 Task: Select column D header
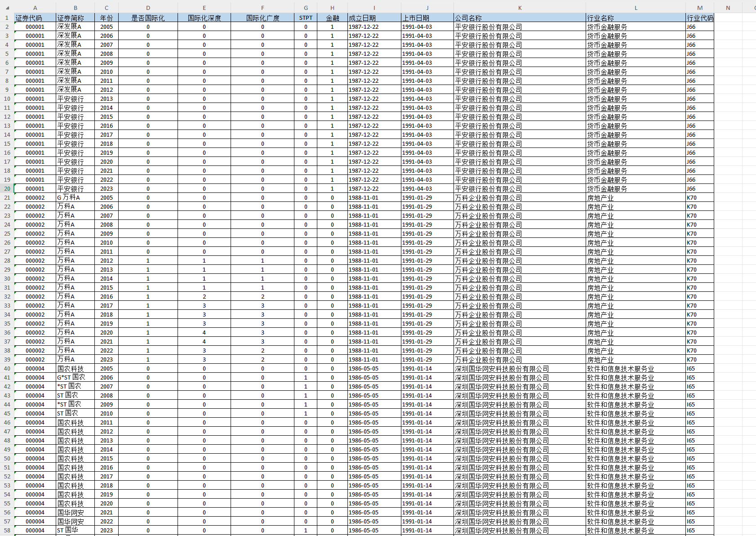pos(148,8)
